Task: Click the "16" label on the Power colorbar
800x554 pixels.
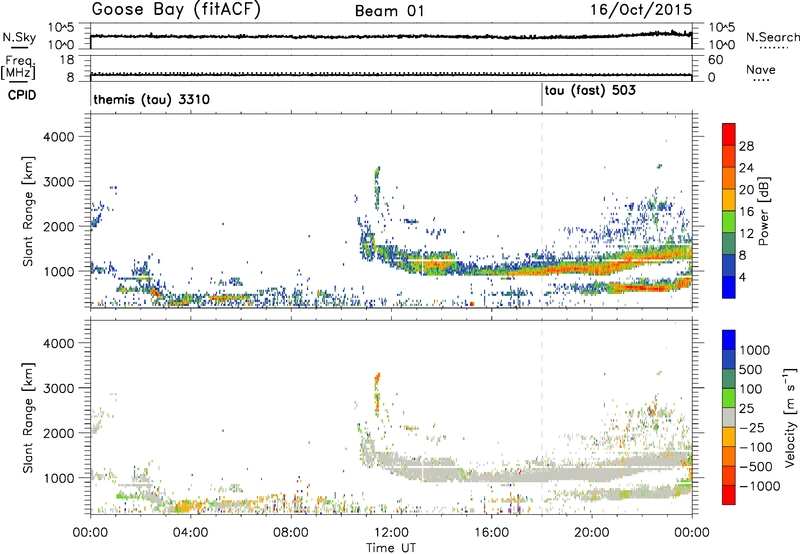Action: [x=746, y=211]
